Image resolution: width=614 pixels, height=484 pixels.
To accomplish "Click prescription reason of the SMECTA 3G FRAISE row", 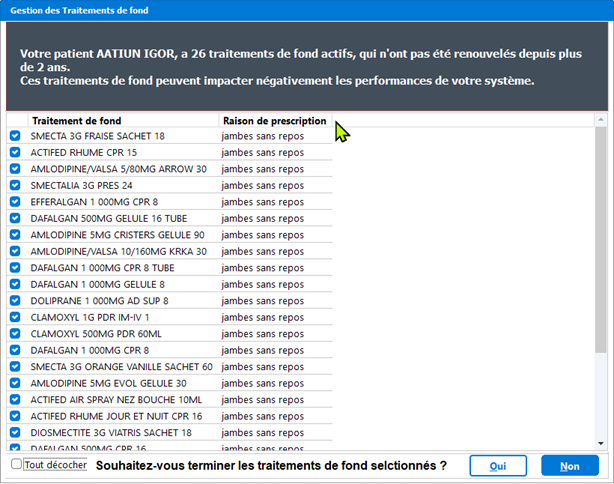I will (x=262, y=136).
